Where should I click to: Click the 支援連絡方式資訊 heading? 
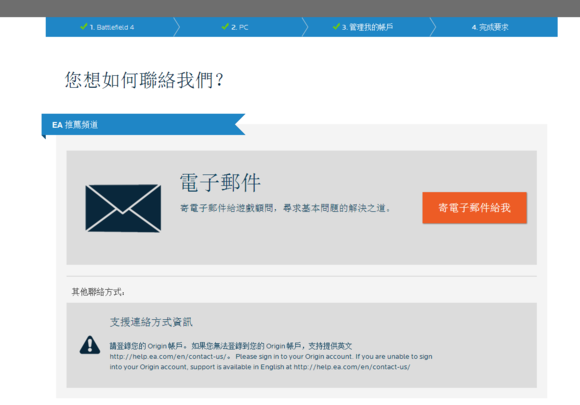[x=151, y=322]
